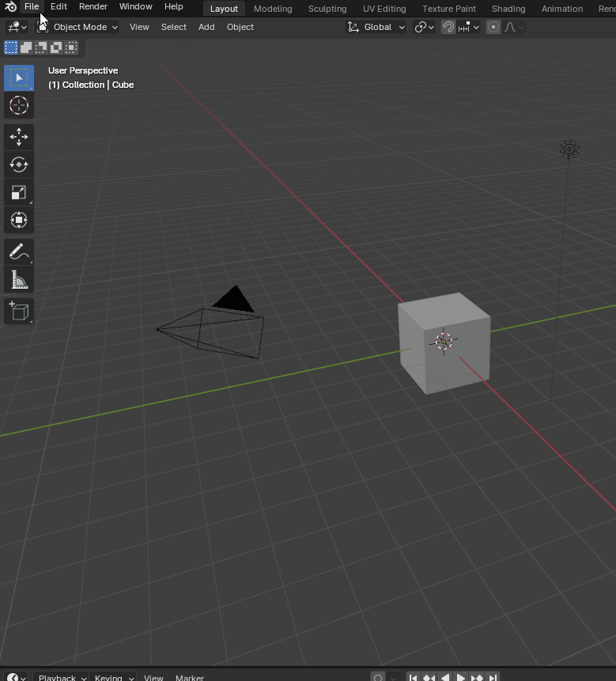Screen dimensions: 616x681
Task: Open the timeline Keying dropdown
Action: point(113,677)
